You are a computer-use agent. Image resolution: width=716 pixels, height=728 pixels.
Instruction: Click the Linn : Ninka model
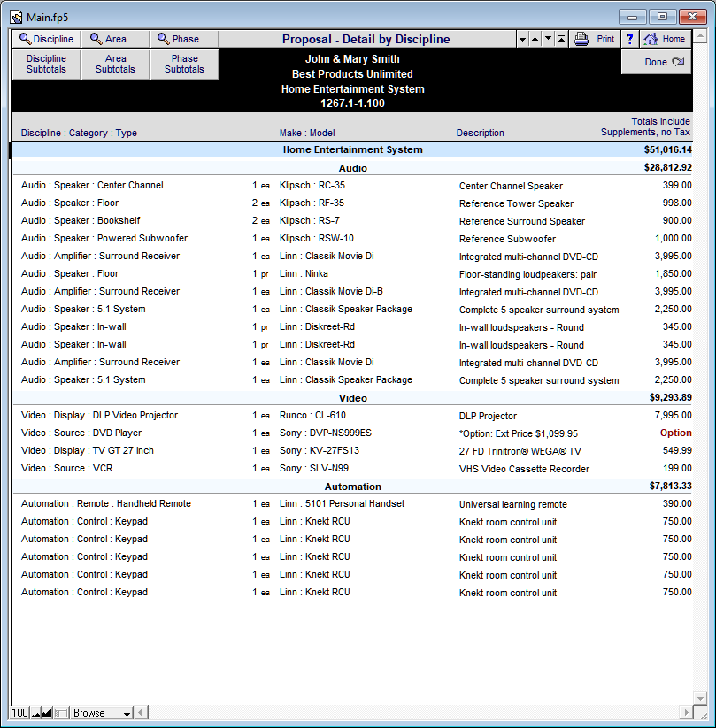click(x=304, y=273)
